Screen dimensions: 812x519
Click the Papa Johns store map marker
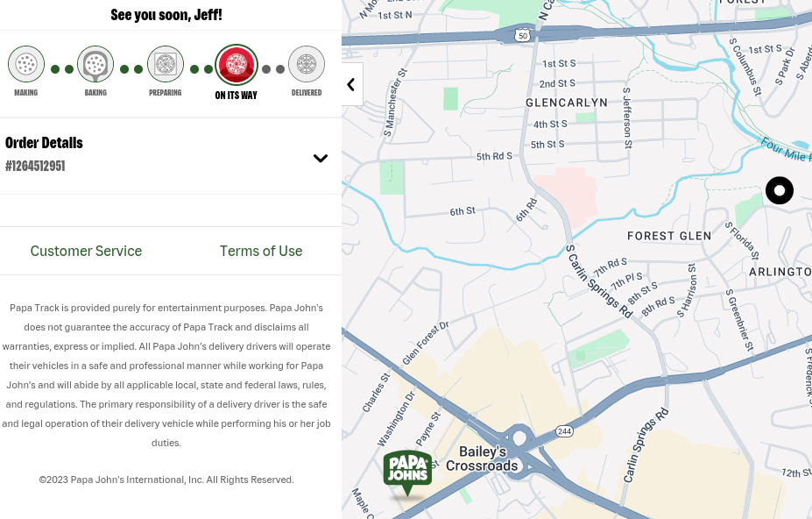pos(407,473)
